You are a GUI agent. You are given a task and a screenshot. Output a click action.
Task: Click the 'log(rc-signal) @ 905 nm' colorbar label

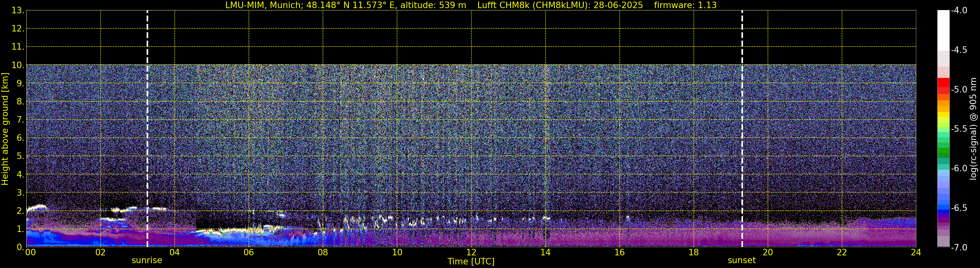(x=973, y=129)
